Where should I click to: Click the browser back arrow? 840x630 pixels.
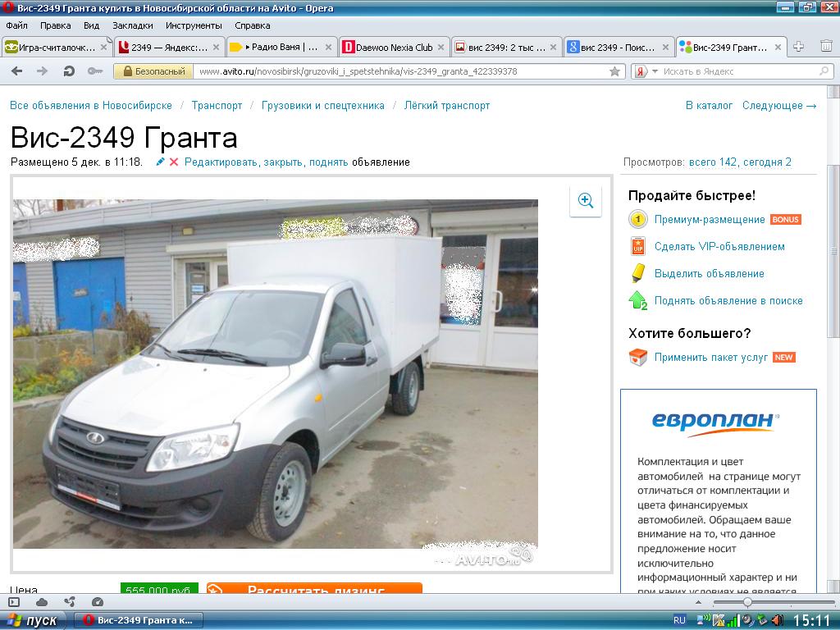click(16, 71)
